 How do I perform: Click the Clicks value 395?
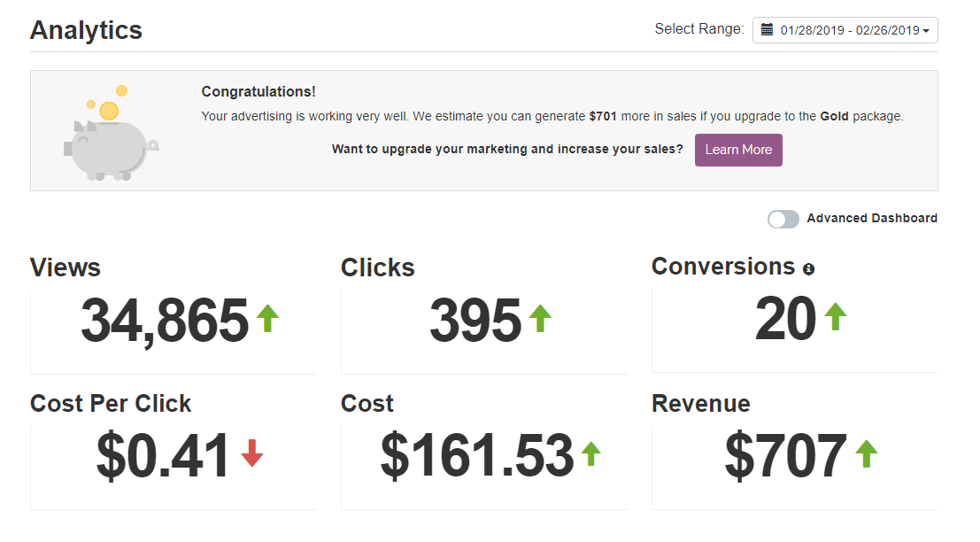475,321
